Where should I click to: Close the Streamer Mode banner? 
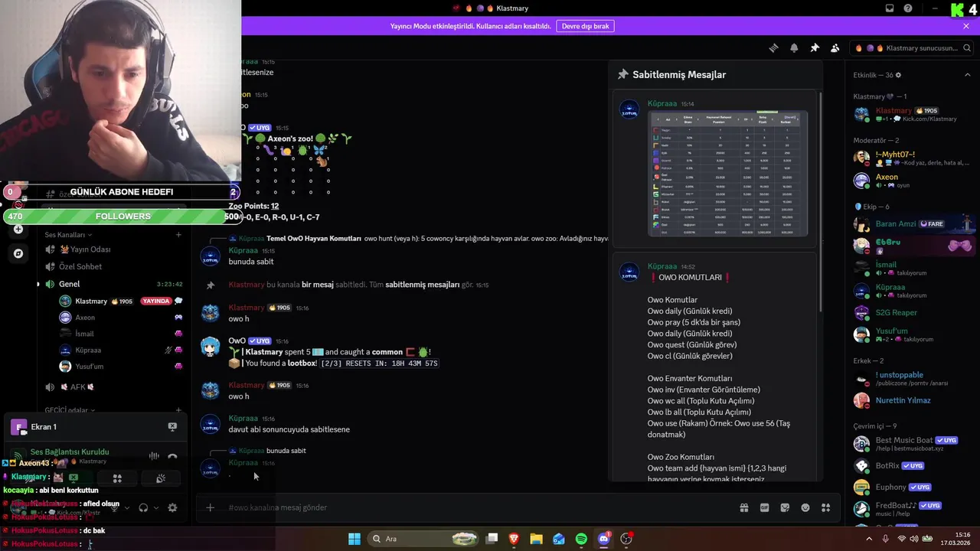[966, 26]
